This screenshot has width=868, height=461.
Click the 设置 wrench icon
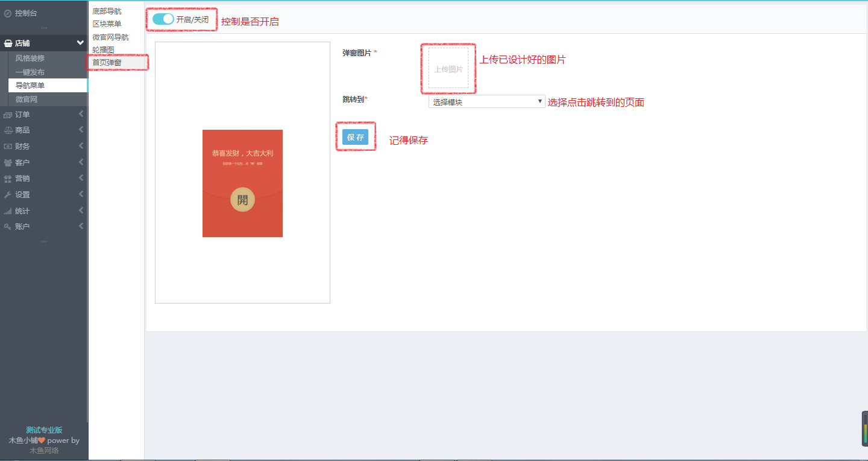point(8,195)
